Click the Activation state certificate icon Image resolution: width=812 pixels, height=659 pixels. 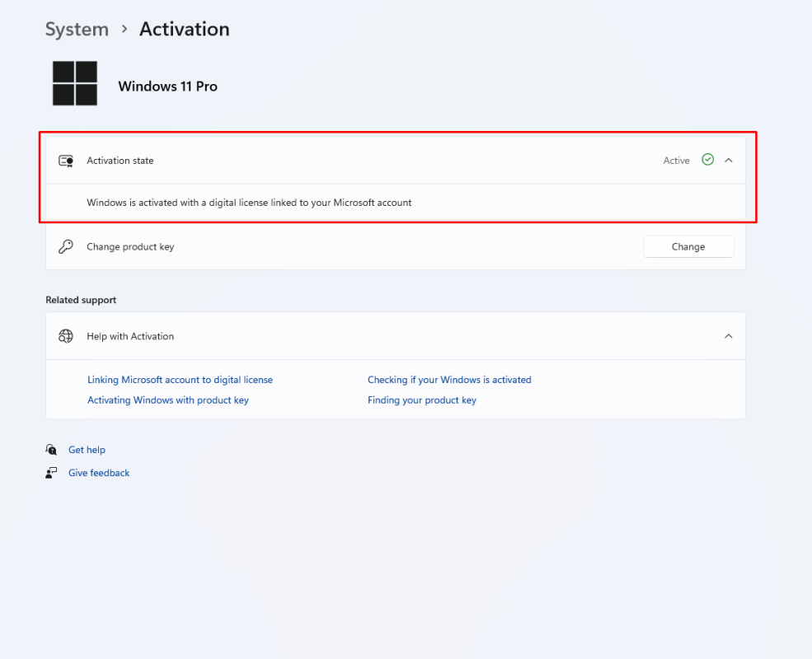[66, 161]
